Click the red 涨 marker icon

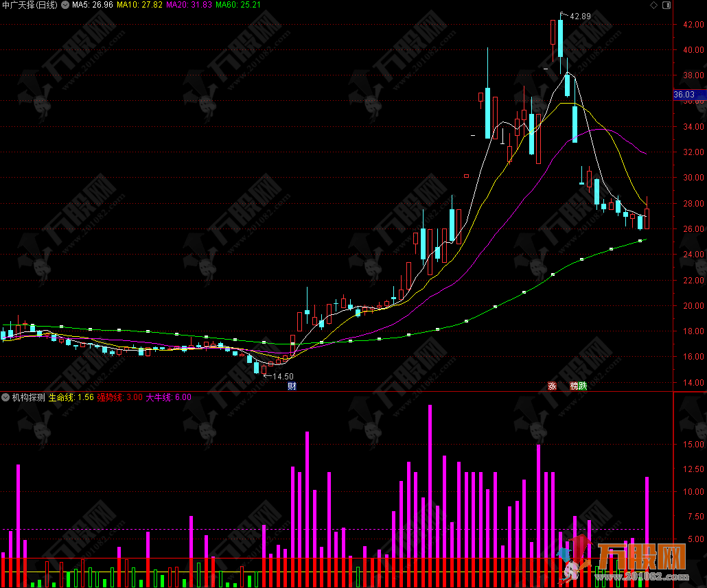551,386
